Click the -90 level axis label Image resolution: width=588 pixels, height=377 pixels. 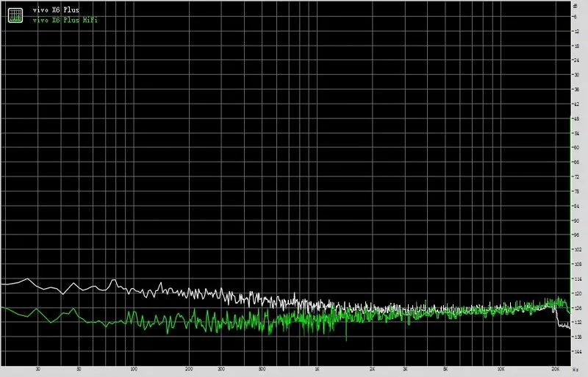(x=576, y=220)
